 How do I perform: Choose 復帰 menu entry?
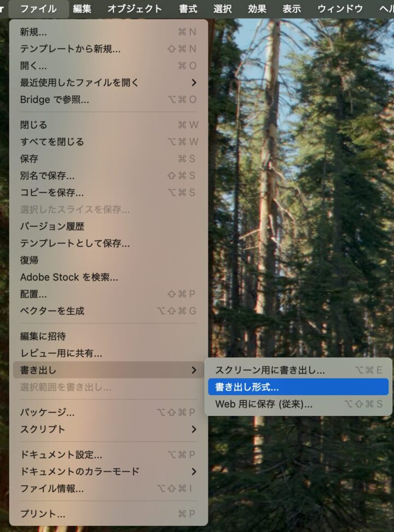point(108,260)
